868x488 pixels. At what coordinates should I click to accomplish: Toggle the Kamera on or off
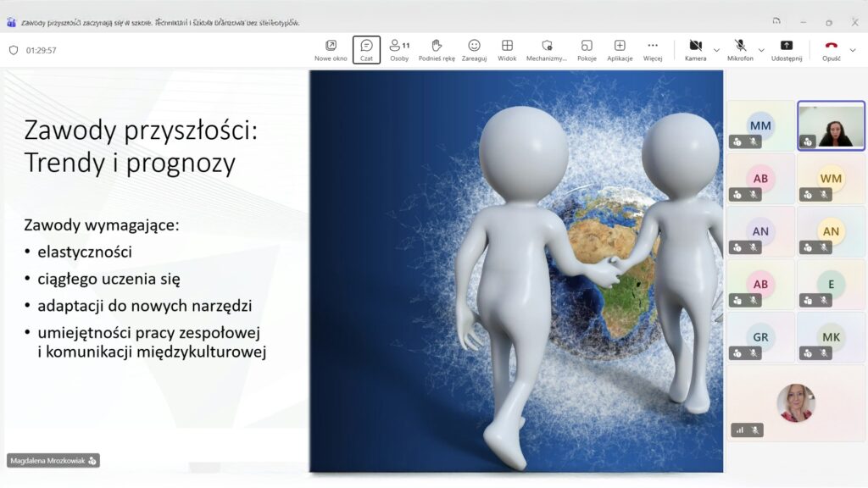(x=695, y=49)
